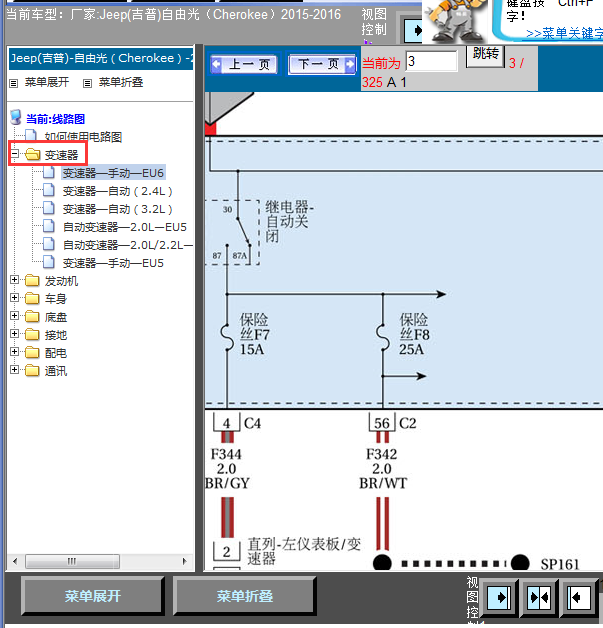Screen dimensions: 603x628
Task: Open 变速器—手动—EU6 diagram
Action: coord(113,173)
